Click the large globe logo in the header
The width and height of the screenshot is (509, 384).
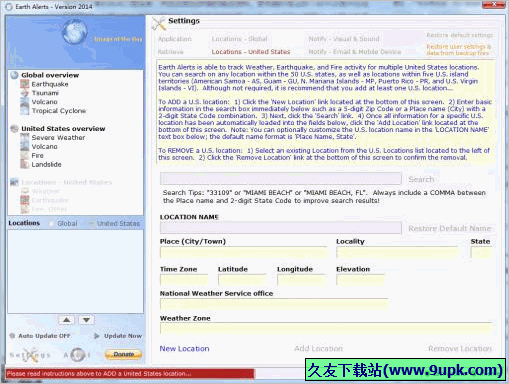(75, 32)
